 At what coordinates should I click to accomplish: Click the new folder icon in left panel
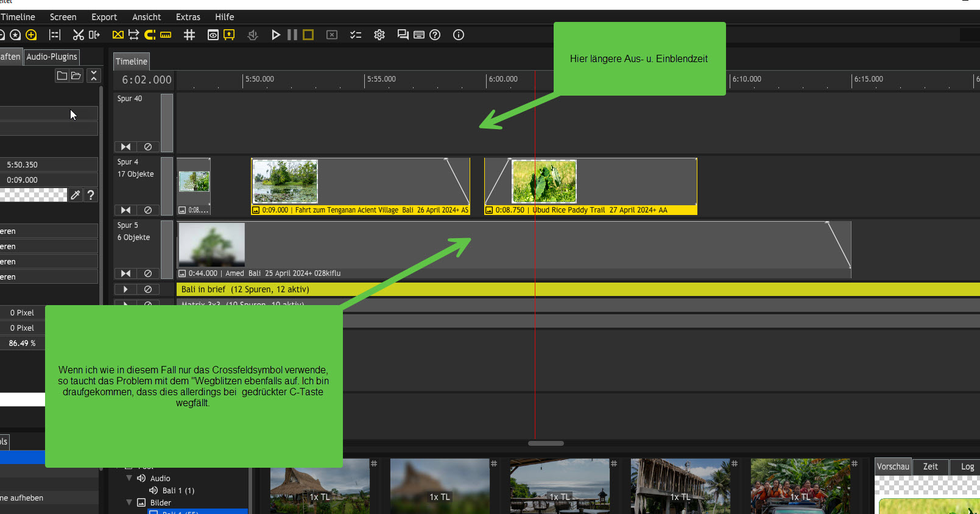(x=62, y=76)
